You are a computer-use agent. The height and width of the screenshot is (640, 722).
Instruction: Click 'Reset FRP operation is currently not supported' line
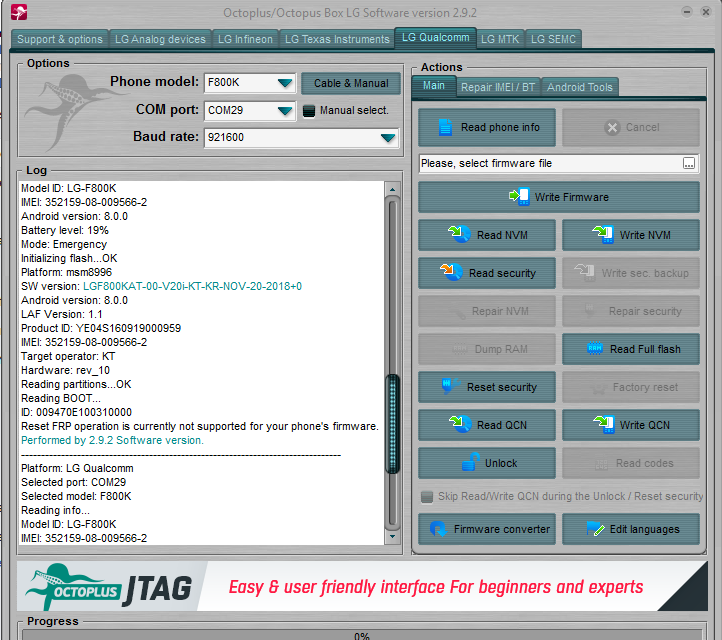pyautogui.click(x=200, y=426)
